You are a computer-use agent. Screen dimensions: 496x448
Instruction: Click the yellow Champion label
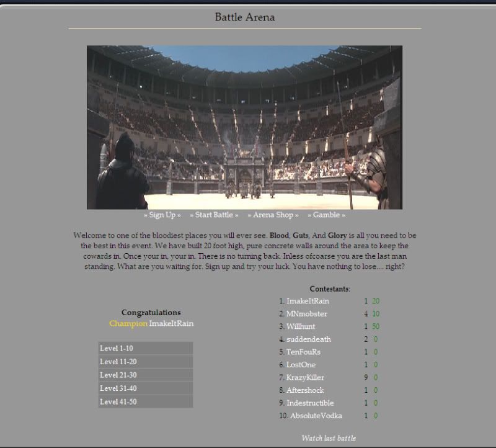(128, 323)
